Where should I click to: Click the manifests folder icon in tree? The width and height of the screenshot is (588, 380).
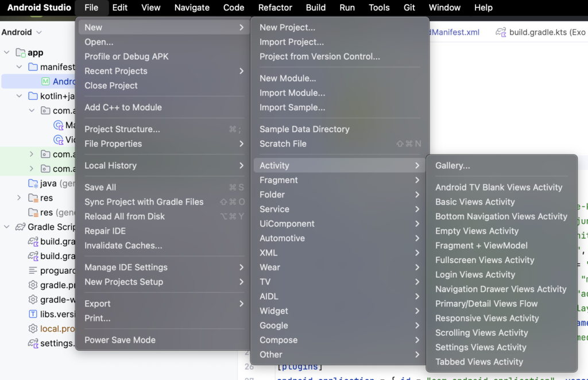click(x=33, y=67)
